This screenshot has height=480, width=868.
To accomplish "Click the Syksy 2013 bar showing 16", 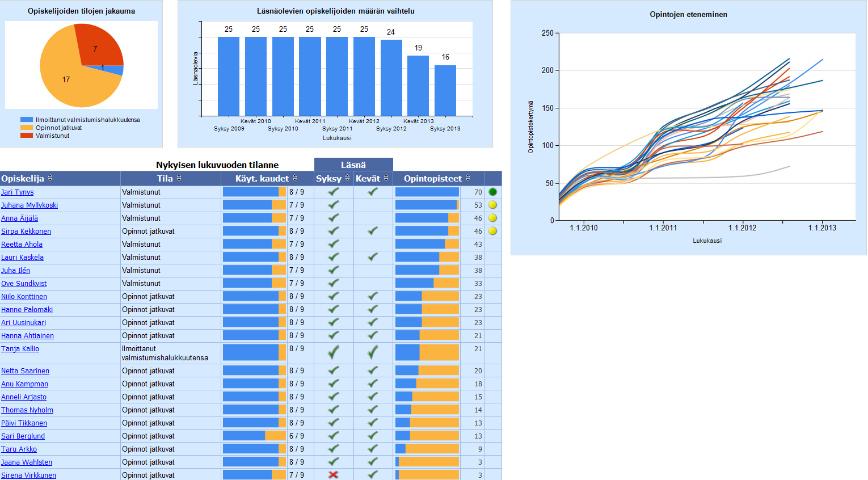I will [x=445, y=91].
